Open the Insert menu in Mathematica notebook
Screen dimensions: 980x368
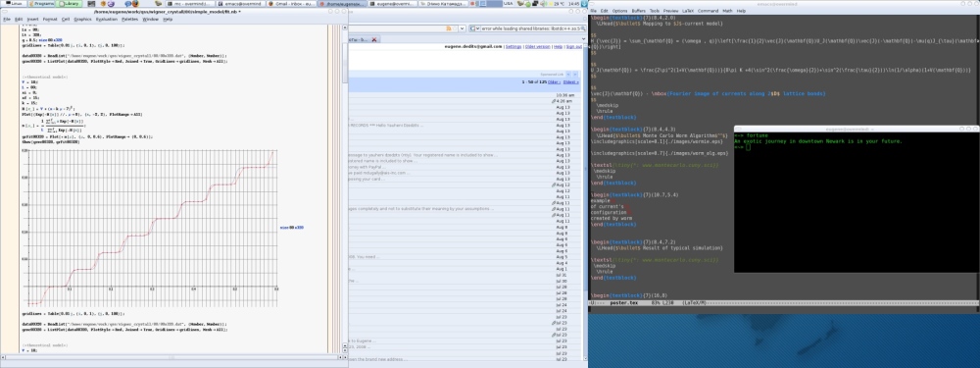point(33,20)
